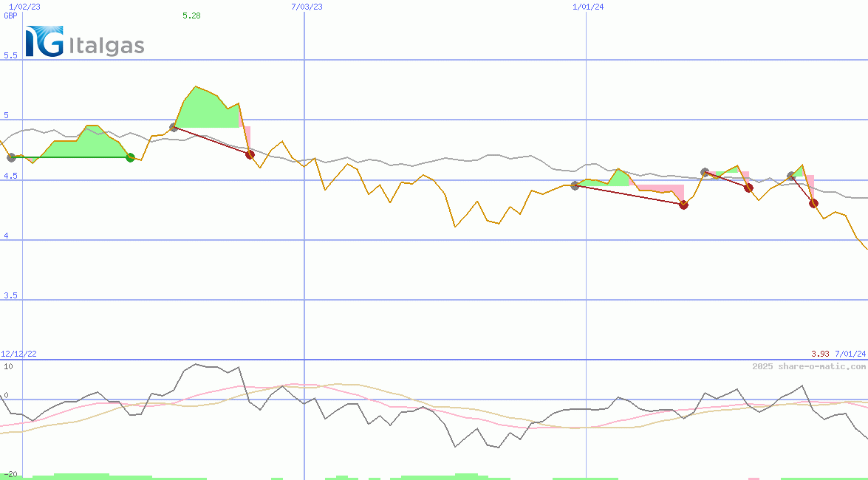
Task: Click the large green shaded area under the 5.28 peak
Action: click(x=205, y=111)
